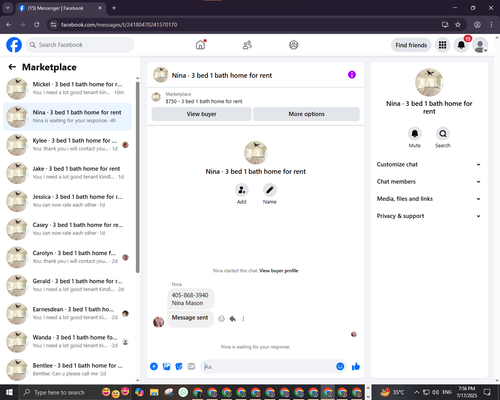Image resolution: width=500 pixels, height=400 pixels.
Task: Click the View buyer button
Action: (201, 114)
